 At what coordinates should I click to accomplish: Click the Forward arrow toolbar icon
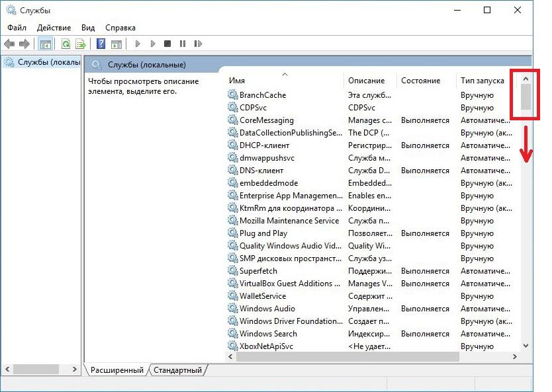click(24, 44)
